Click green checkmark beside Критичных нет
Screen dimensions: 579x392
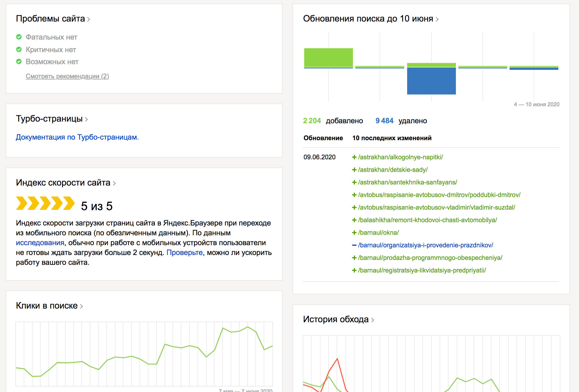19,49
